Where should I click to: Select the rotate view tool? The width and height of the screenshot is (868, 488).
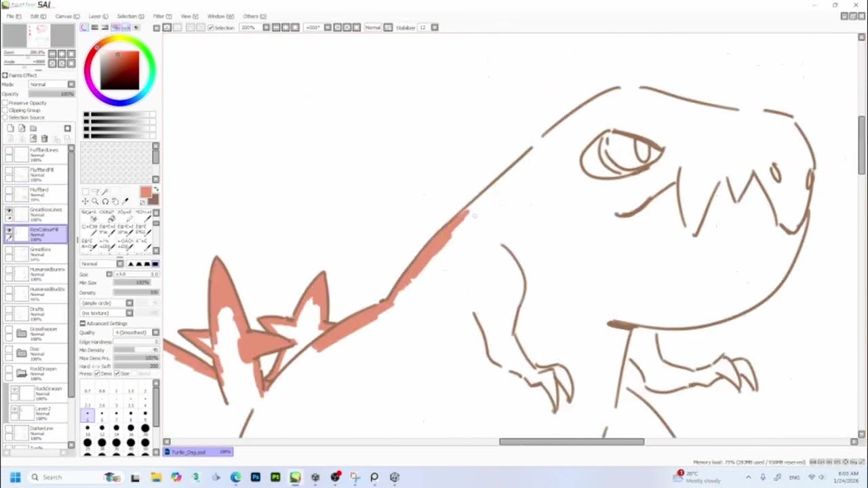coord(105,201)
